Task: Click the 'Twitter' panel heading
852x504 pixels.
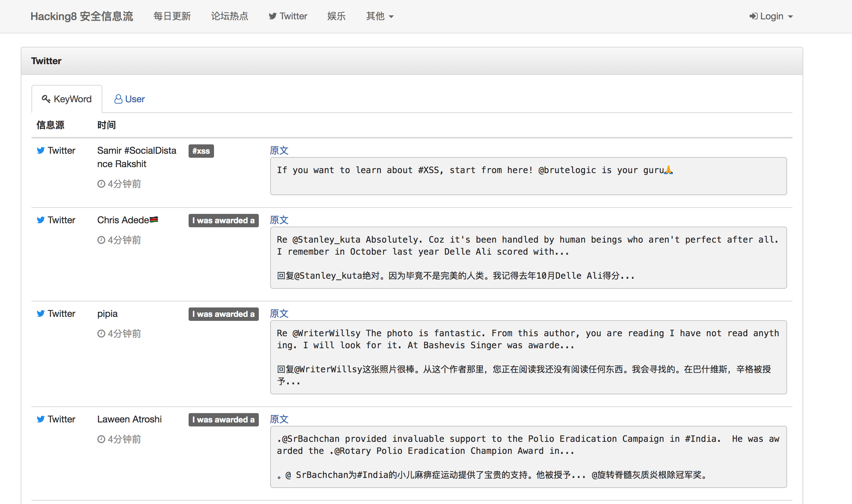Action: [x=46, y=61]
